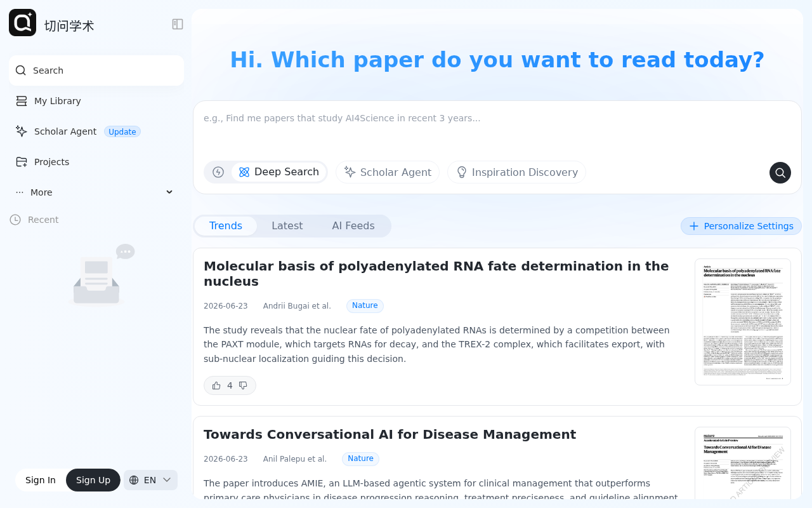This screenshot has height=508, width=812.
Task: Toggle Scholar Agent search mode
Action: (388, 172)
